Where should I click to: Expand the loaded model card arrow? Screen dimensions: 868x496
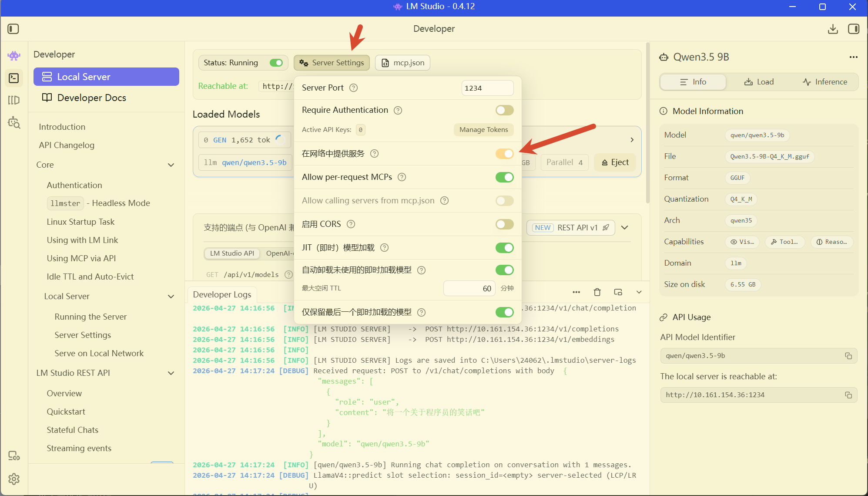(632, 140)
